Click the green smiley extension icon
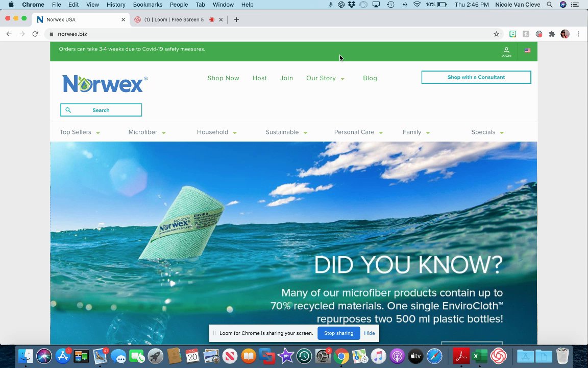Image resolution: width=588 pixels, height=368 pixels. point(512,34)
